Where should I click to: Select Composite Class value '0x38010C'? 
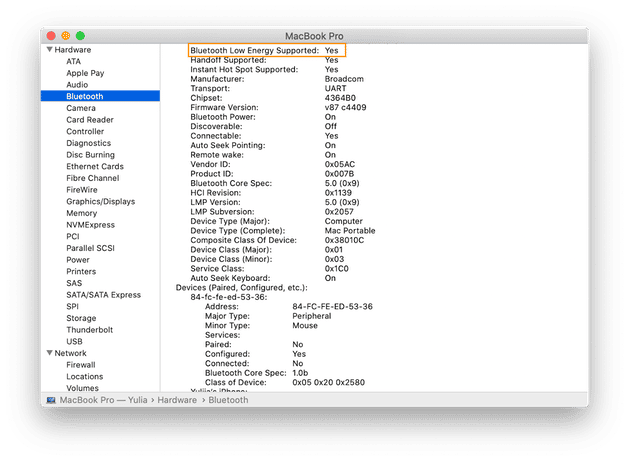click(x=344, y=240)
